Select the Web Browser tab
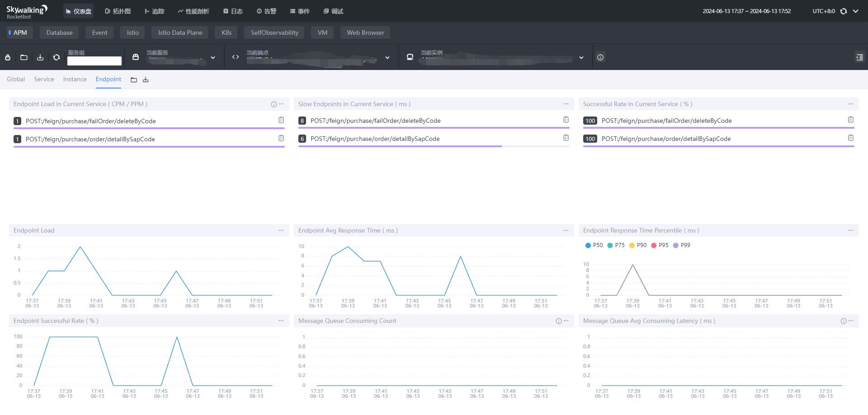The image size is (868, 415). tap(365, 33)
